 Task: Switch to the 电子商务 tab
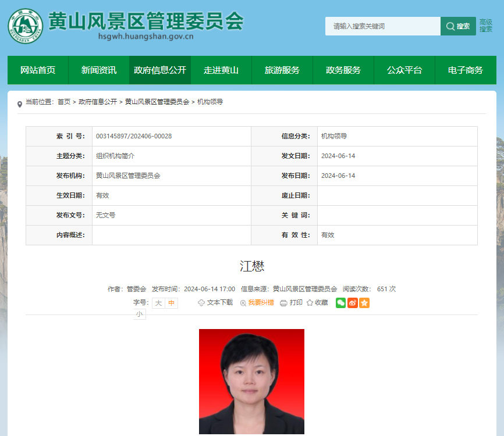point(466,70)
